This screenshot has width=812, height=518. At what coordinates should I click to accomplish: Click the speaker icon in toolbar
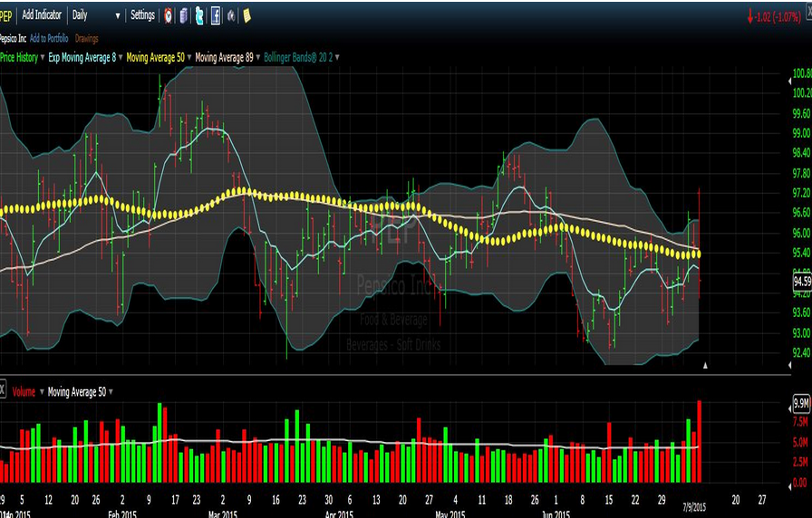click(231, 15)
